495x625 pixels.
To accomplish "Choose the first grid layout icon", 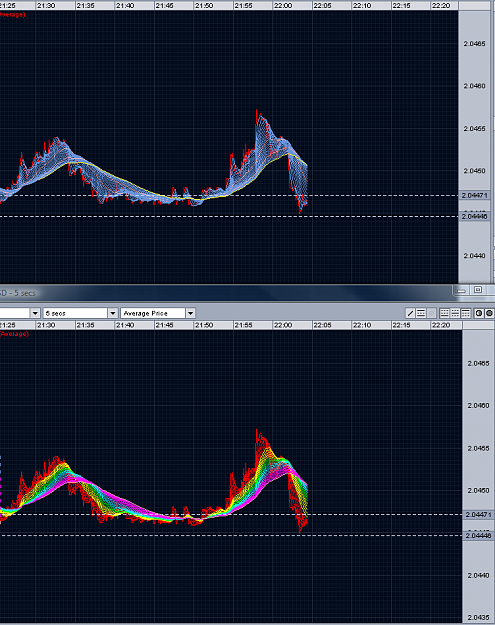I will [444, 313].
